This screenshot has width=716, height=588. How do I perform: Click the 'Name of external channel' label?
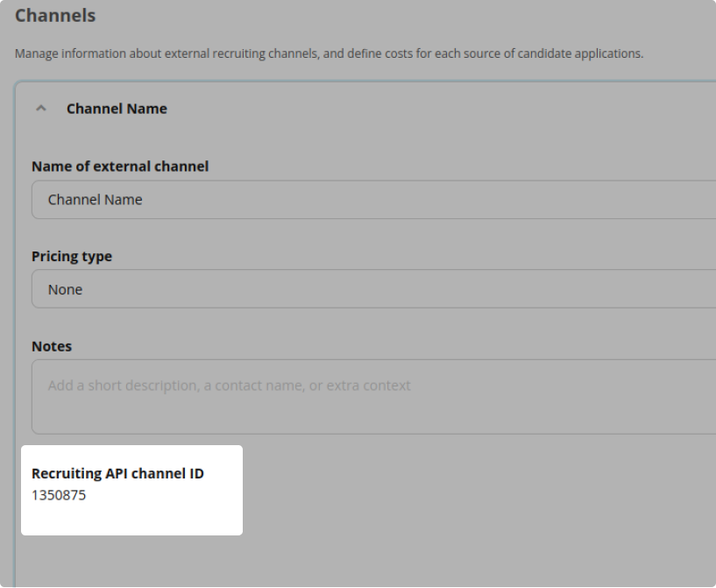pyautogui.click(x=120, y=166)
